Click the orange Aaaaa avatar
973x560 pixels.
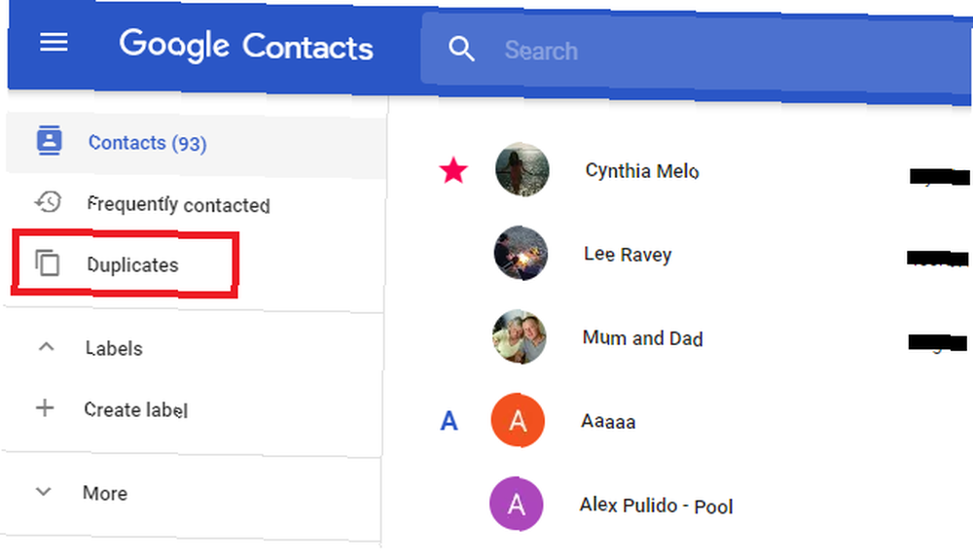click(518, 420)
